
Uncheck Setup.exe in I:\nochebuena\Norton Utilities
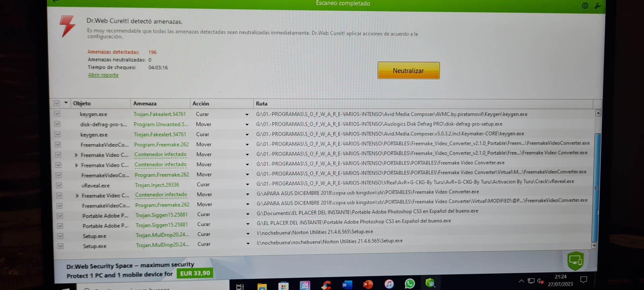coord(60,236)
